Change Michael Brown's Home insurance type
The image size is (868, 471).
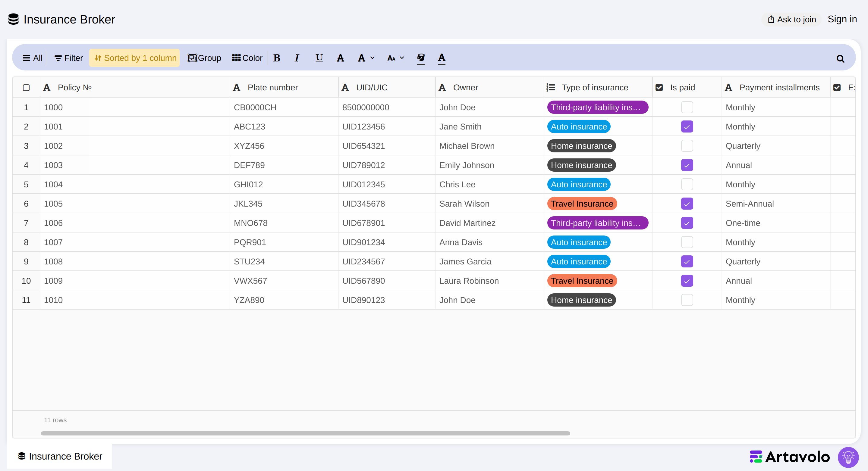581,146
